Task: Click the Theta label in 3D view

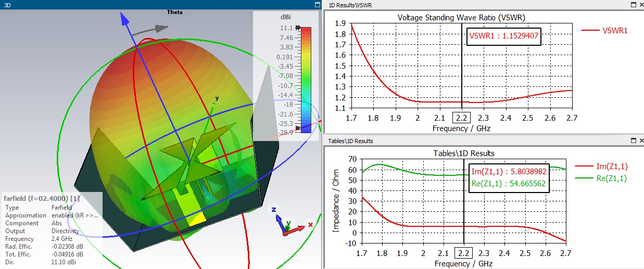Action: pos(175,12)
